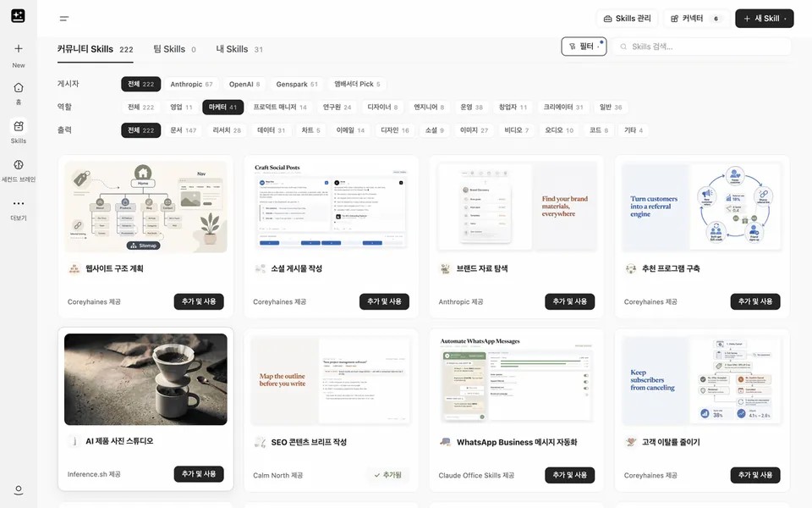812x508 pixels.
Task: Open the 커넥터 button
Action: (x=696, y=19)
